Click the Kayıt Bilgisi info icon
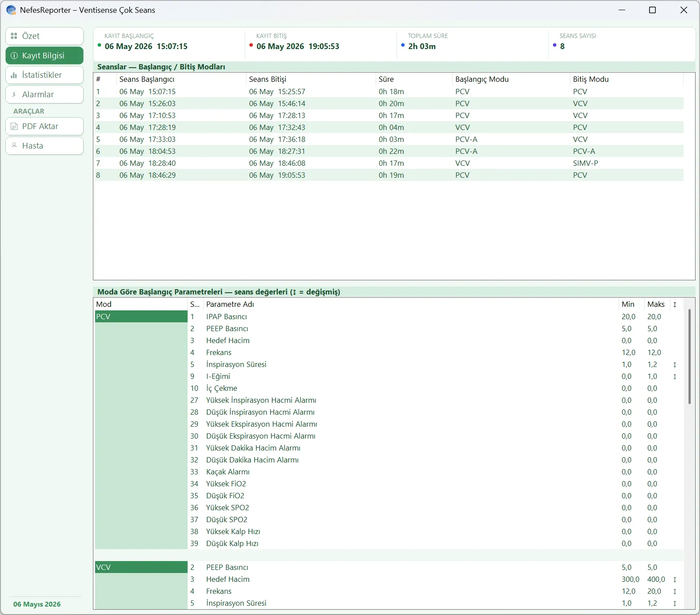700x615 pixels. [x=14, y=56]
